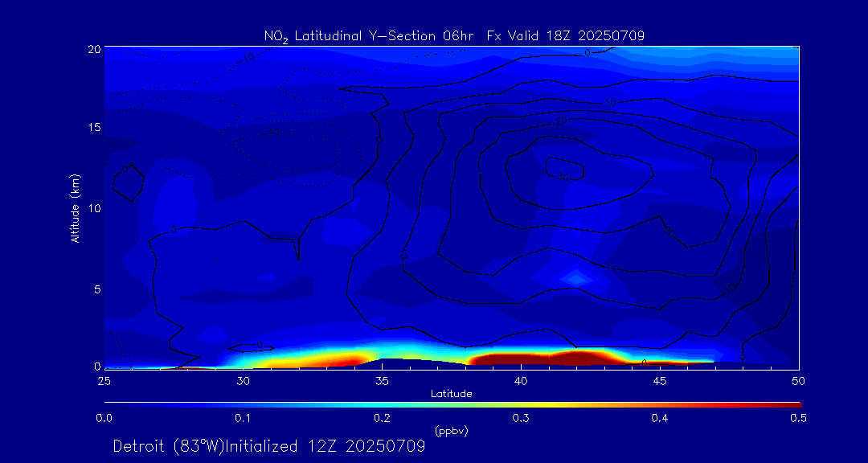This screenshot has width=868, height=463.
Task: Select latitude axis tick label "35"
Action: pos(382,381)
